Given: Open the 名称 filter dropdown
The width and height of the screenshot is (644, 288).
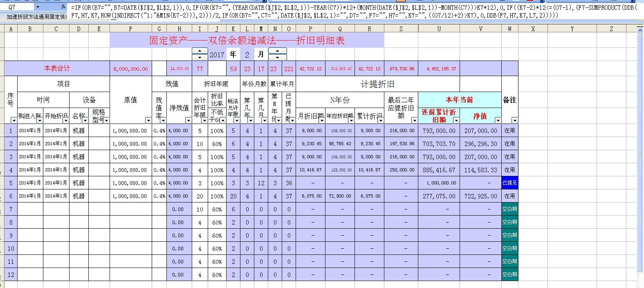Looking at the screenshot, I should (85, 120).
